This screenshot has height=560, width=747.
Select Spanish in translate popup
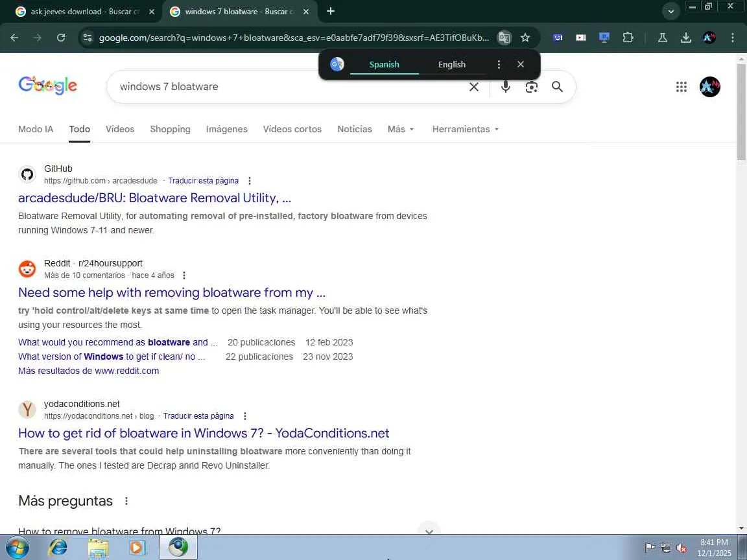384,64
